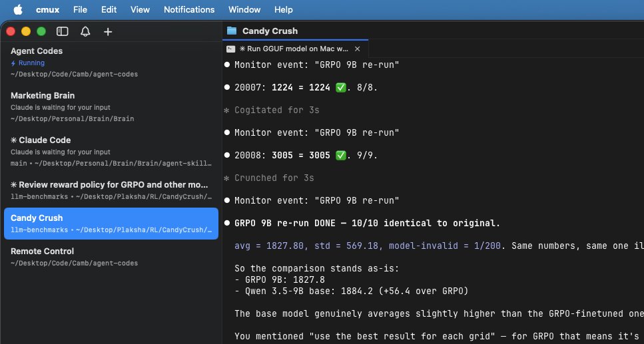
Task: Click the 'You mentioned "use the best result"' line
Action: click(439, 336)
